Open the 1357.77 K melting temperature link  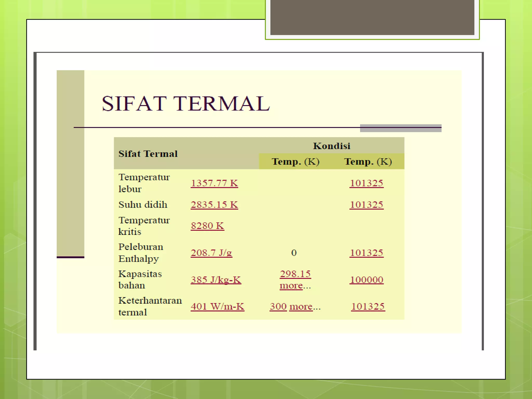(214, 183)
